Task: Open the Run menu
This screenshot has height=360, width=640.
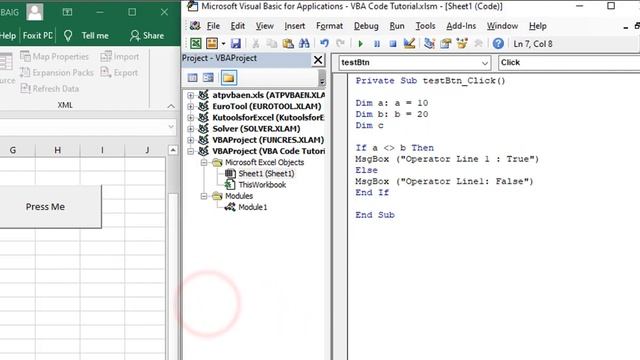Action: coord(397,26)
